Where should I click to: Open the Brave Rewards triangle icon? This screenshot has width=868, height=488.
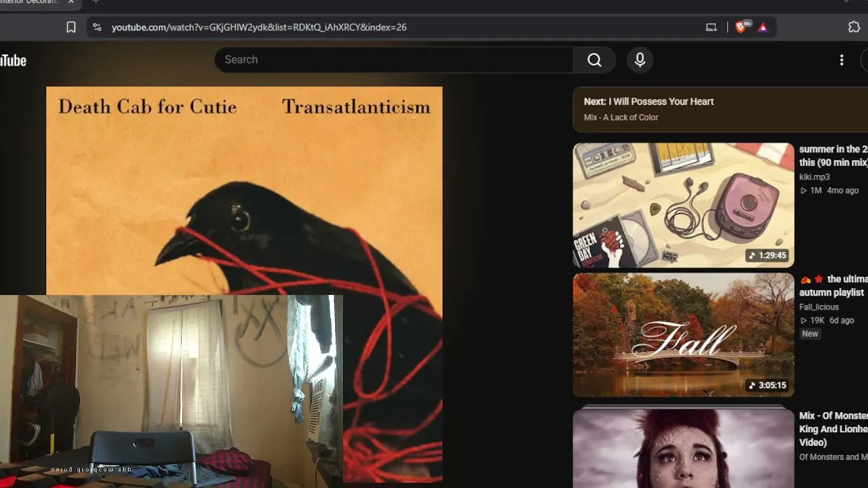click(x=763, y=27)
